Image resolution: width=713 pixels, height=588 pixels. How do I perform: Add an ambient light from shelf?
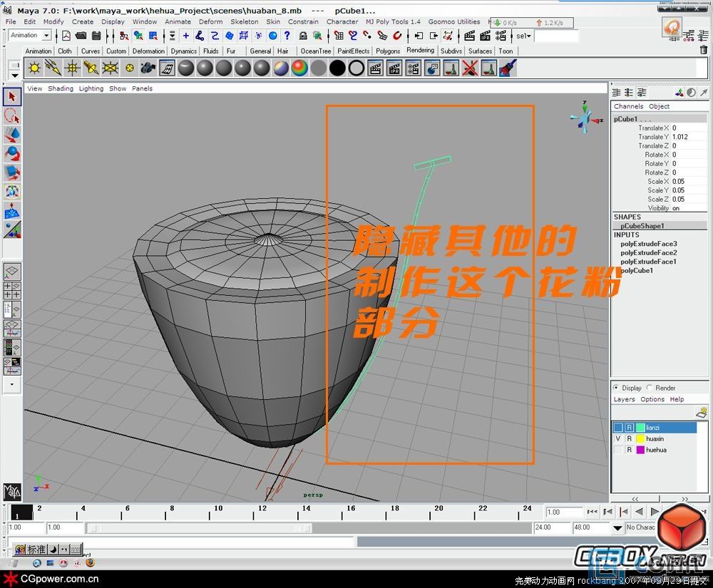(x=34, y=68)
